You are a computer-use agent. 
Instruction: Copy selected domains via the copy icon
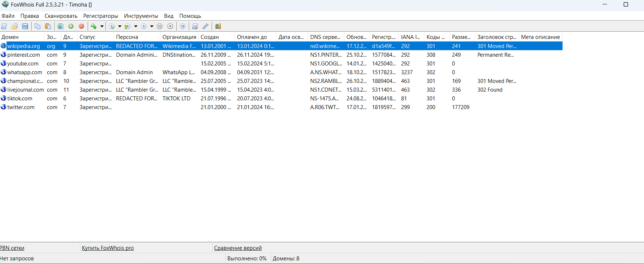click(x=37, y=26)
